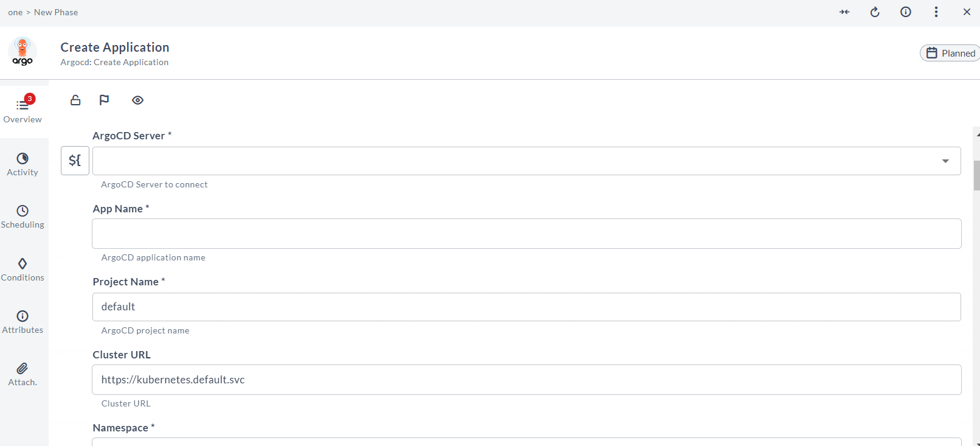The height and width of the screenshot is (446, 980).
Task: Open the Planned status dropdown
Action: [950, 53]
